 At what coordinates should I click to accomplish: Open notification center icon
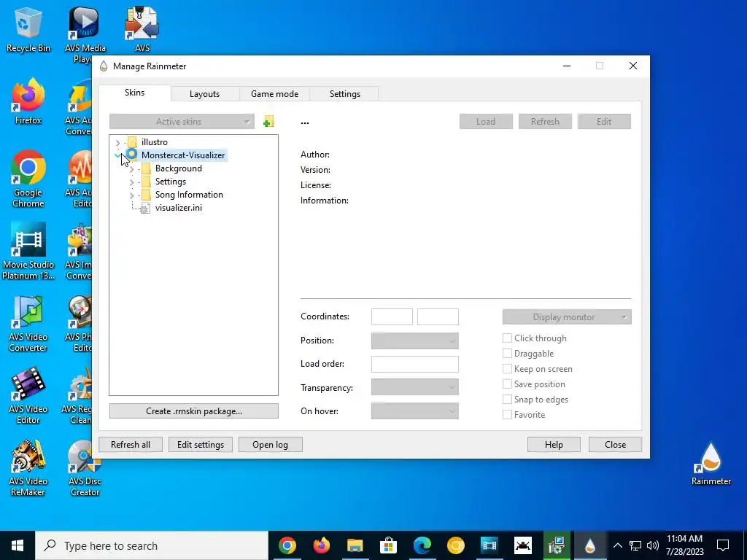723,545
